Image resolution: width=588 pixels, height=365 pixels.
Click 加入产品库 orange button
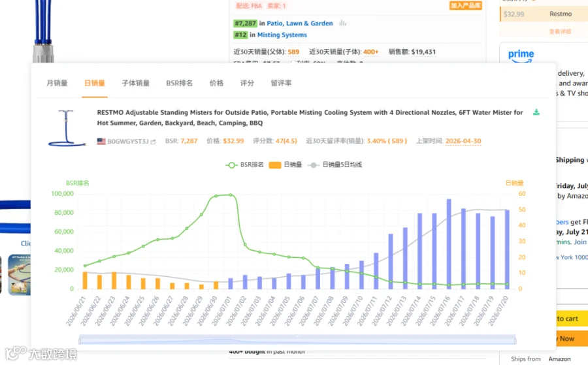coord(465,5)
